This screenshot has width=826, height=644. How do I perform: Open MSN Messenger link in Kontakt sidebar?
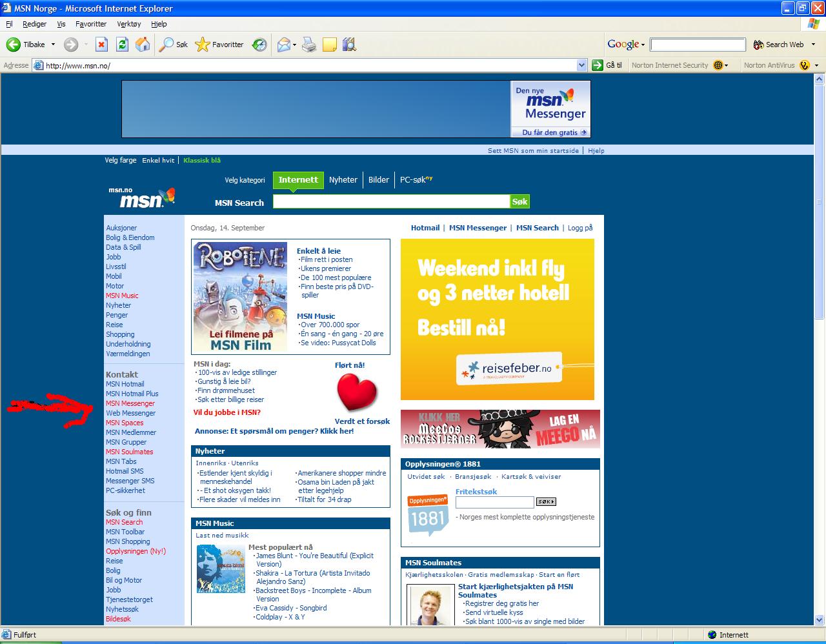130,403
